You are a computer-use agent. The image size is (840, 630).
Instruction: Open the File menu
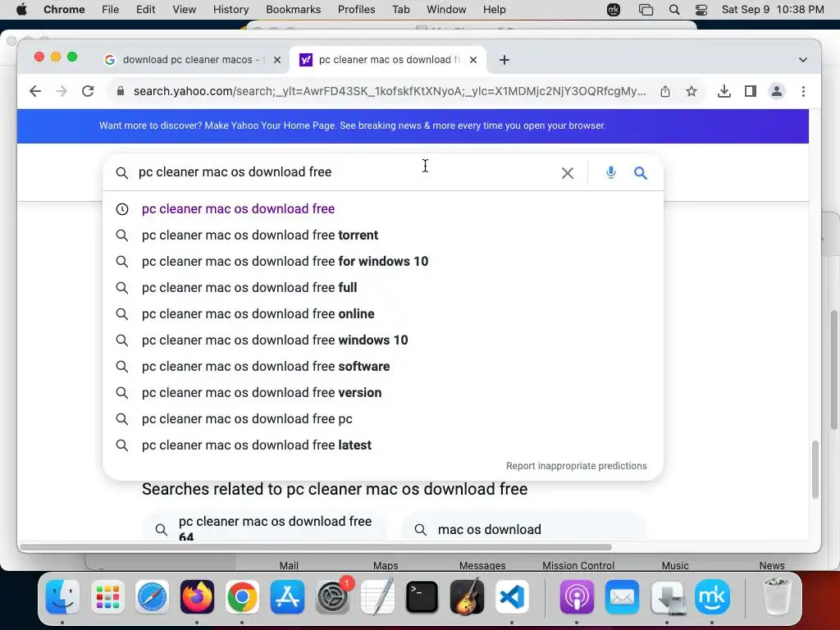coord(111,10)
